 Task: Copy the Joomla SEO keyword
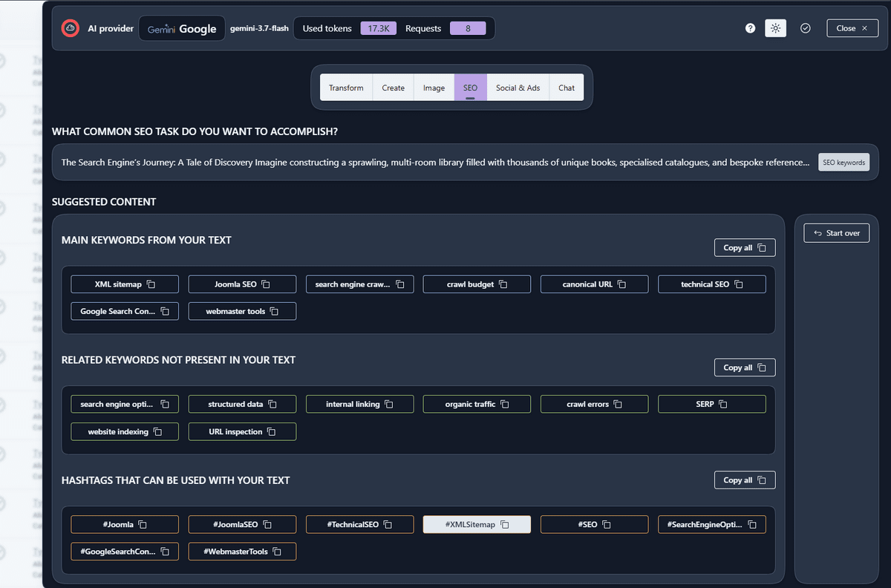point(242,284)
